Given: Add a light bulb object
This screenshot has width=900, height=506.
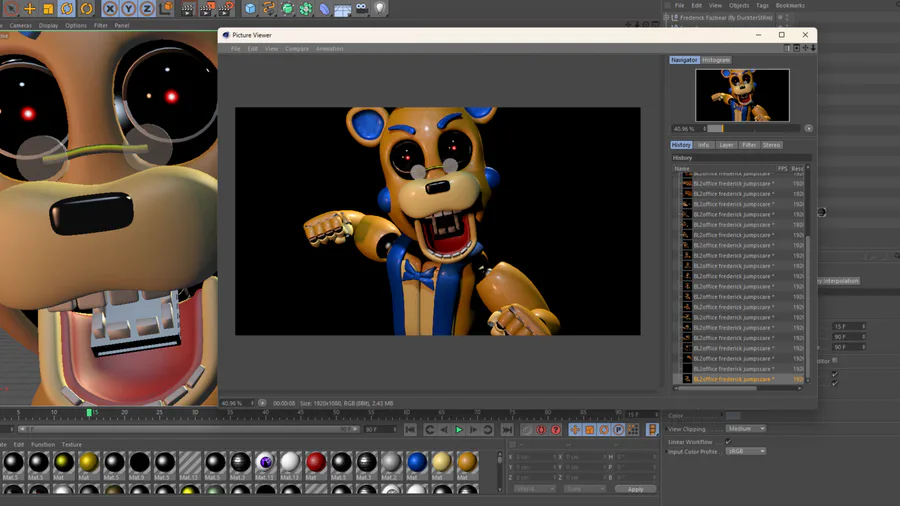Looking at the screenshot, I should [x=380, y=9].
